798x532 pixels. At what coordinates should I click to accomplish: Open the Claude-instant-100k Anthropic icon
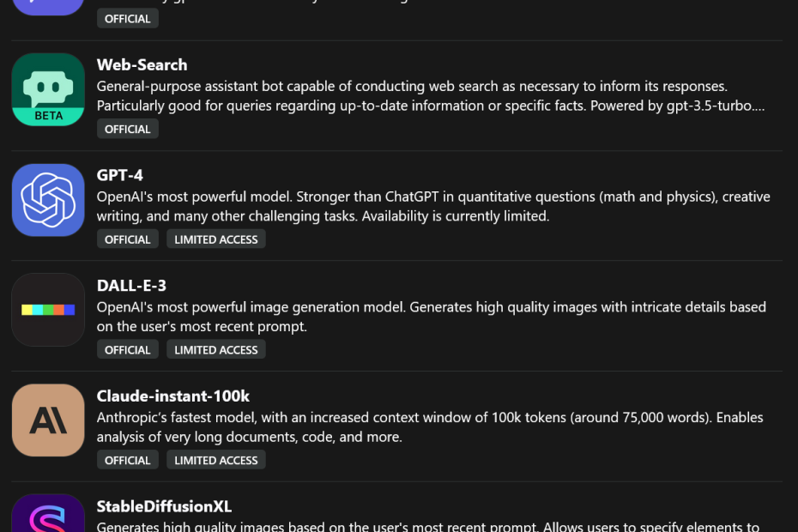(48, 420)
